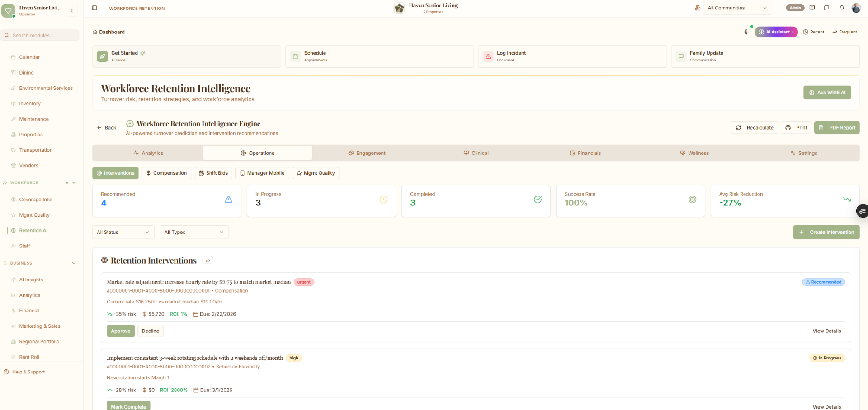This screenshot has height=410, width=868.
Task: Open the floating side widget icon
Action: [x=863, y=211]
